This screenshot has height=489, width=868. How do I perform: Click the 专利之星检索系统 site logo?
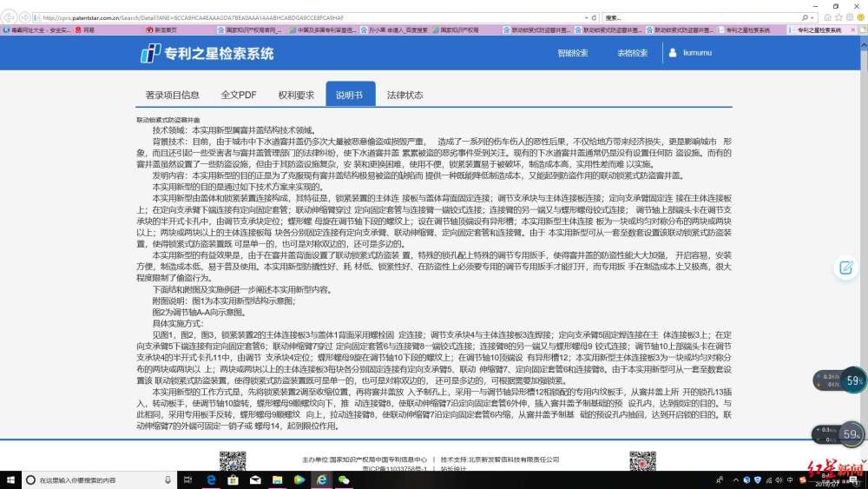[x=207, y=53]
